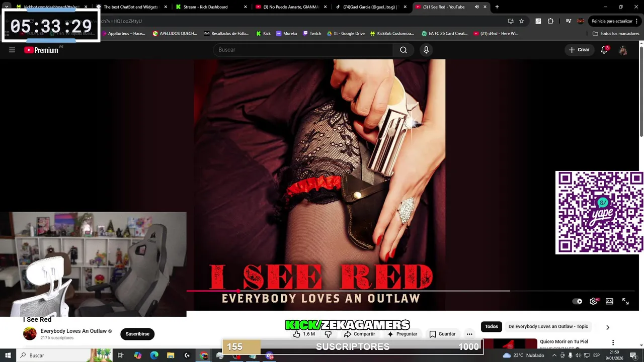Viewport: 644px width, 362px height.
Task: Go to YouTube Premium home logo
Action: coord(42,50)
